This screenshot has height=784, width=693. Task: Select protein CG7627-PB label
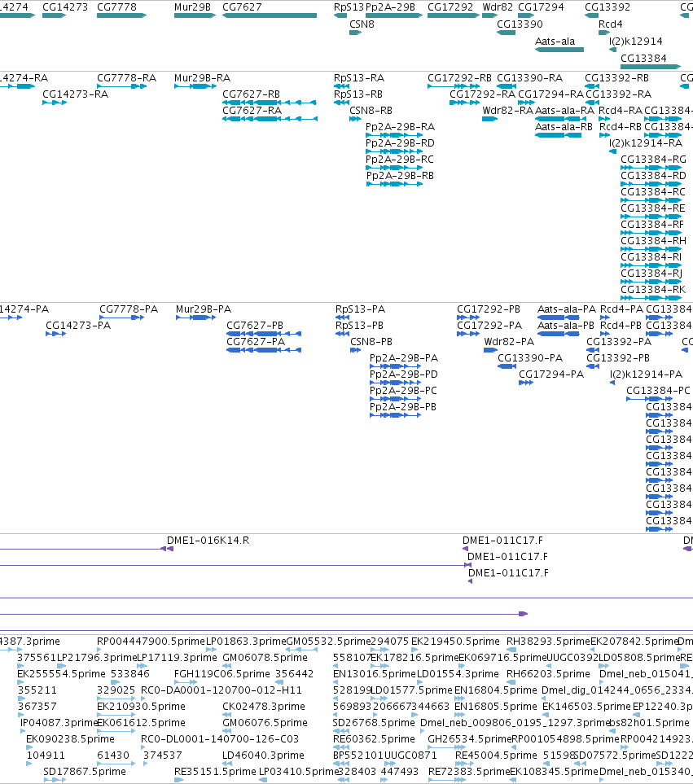click(x=255, y=326)
